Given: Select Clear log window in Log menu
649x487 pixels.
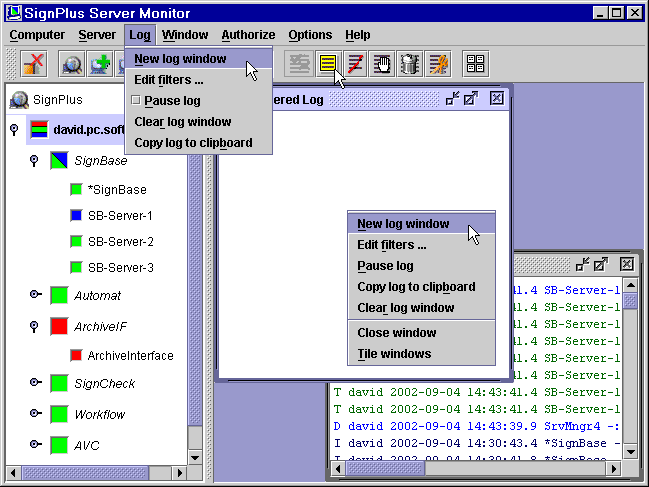Looking at the screenshot, I should point(182,122).
